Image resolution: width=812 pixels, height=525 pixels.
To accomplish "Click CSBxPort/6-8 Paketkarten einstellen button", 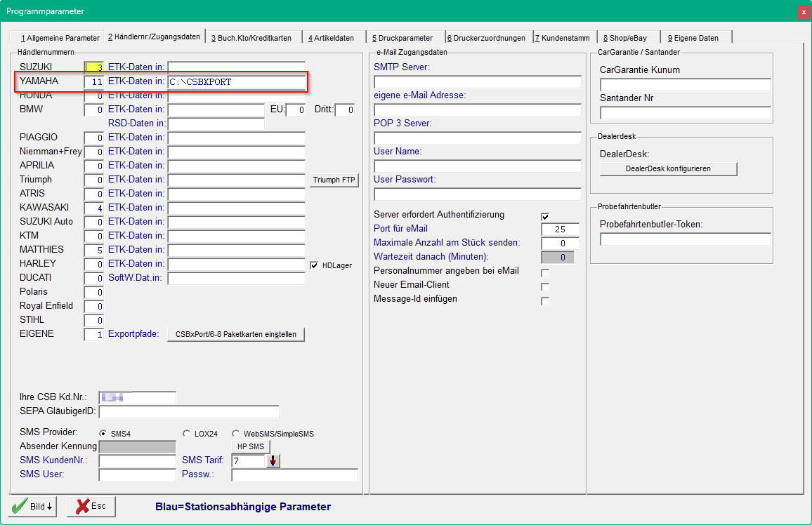I will (235, 335).
